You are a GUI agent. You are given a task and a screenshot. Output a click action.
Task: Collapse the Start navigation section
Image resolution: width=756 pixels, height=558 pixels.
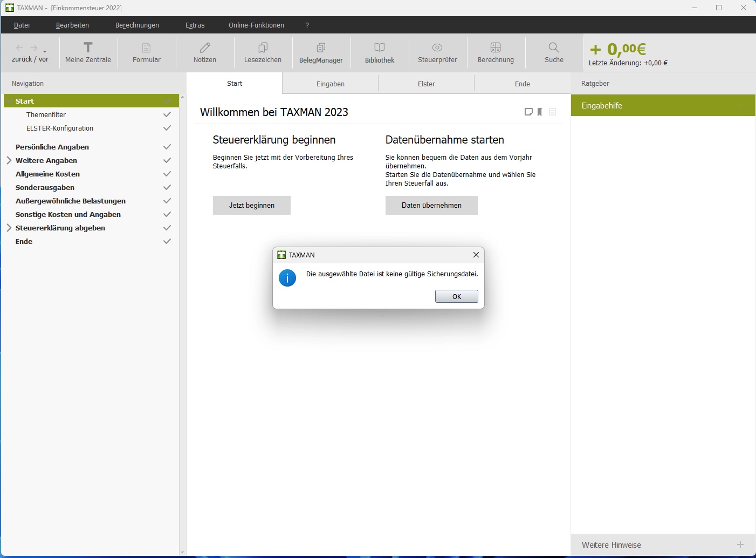point(9,101)
